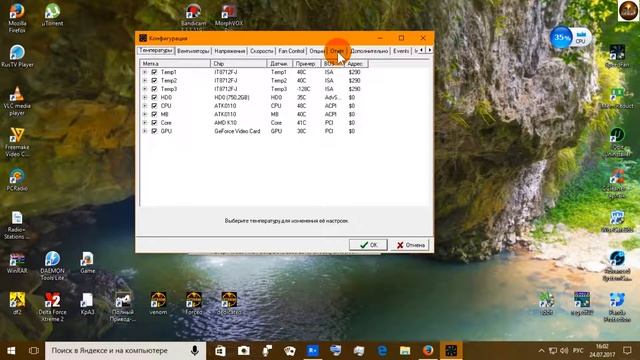Uncheck the Temp1 checkbox
The height and width of the screenshot is (360, 640).
[154, 72]
